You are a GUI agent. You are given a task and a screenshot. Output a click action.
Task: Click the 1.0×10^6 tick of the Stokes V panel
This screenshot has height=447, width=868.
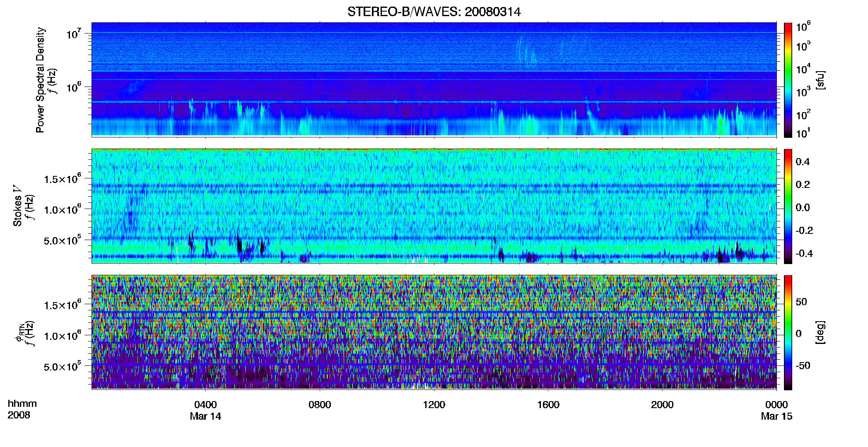pyautogui.click(x=63, y=209)
